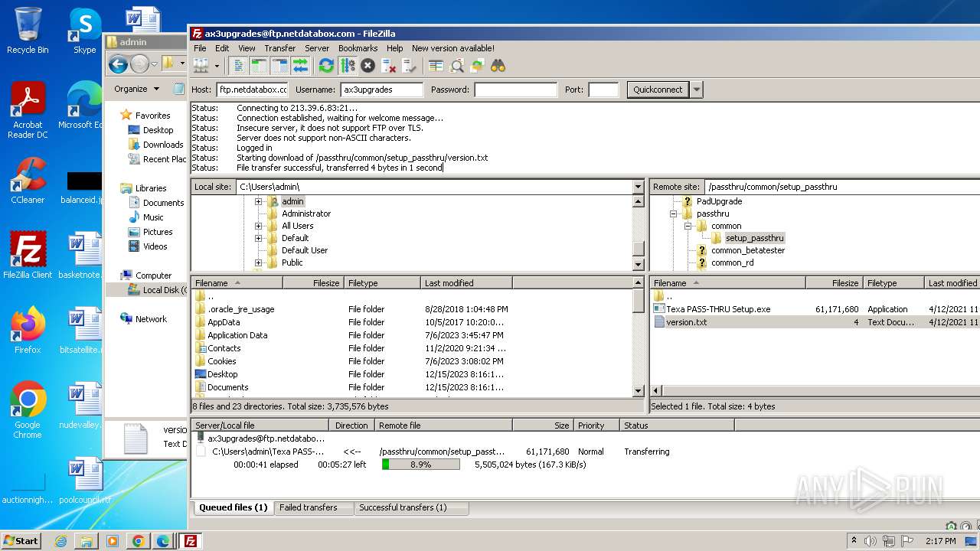Open the Help menu

(x=394, y=47)
